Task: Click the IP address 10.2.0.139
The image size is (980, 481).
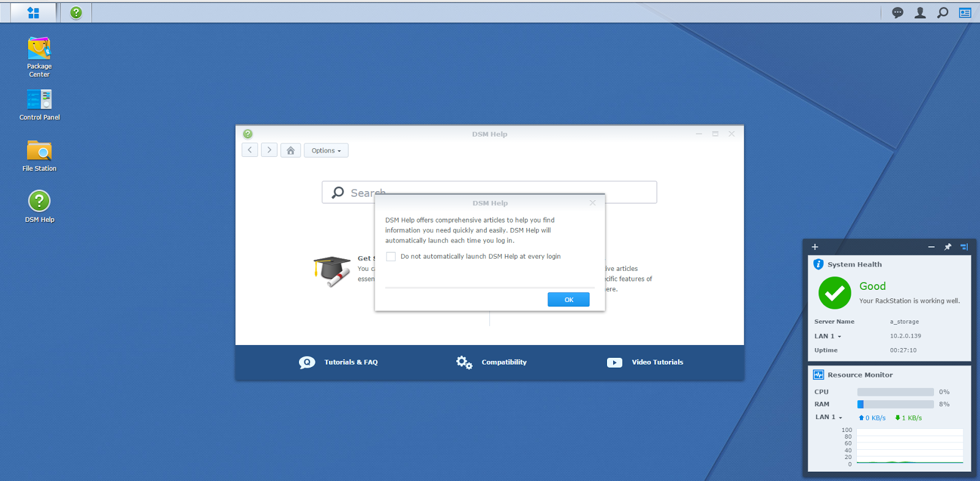Action: pyautogui.click(x=905, y=336)
